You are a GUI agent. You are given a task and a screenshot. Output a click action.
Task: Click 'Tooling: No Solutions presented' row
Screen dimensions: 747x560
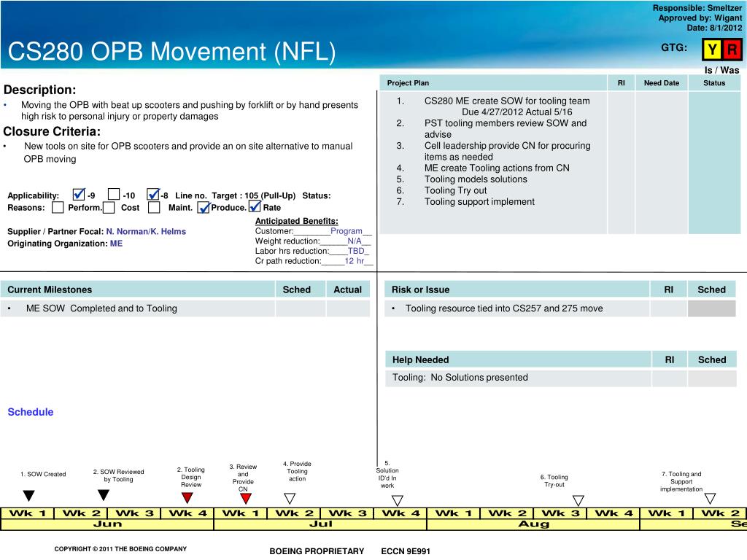pyautogui.click(x=518, y=378)
